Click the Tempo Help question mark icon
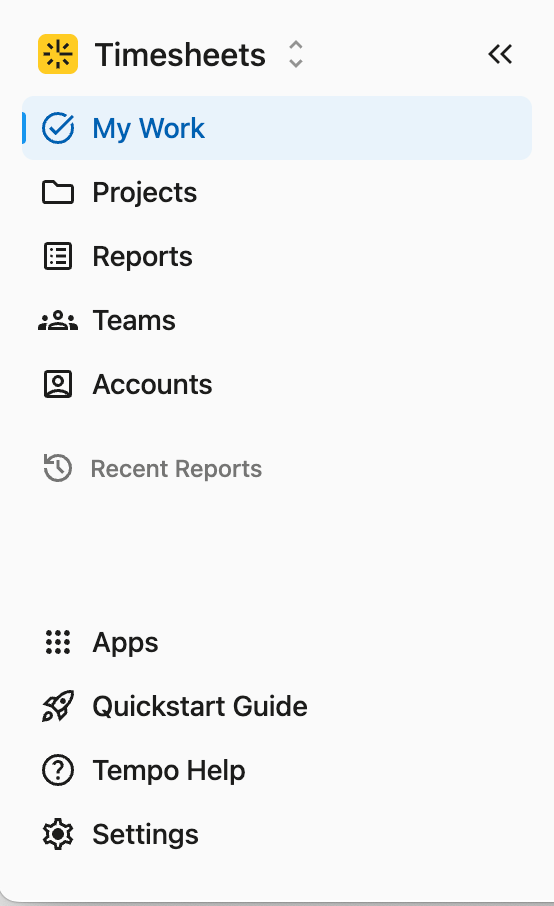Viewport: 554px width, 906px height. point(58,770)
